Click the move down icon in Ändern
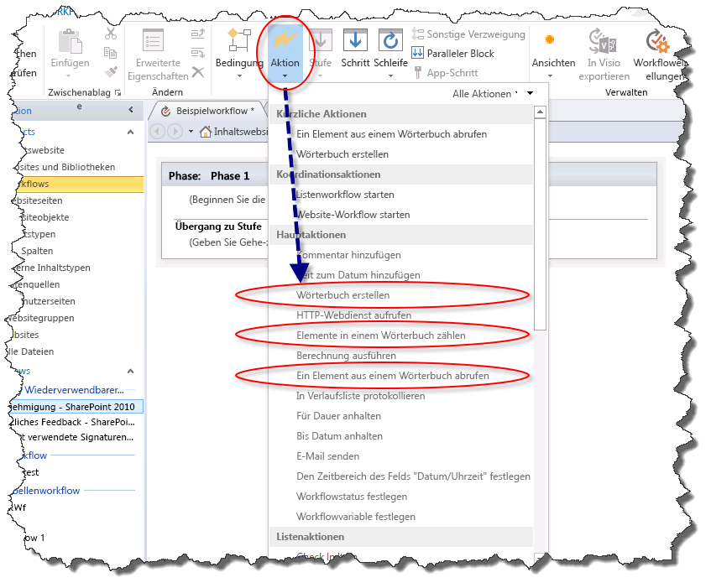The height and width of the screenshot is (588, 711). 198,53
